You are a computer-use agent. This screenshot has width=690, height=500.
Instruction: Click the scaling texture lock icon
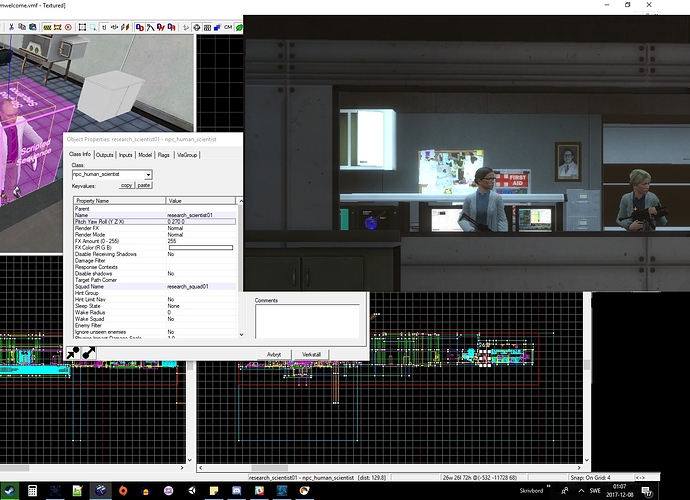(115, 27)
